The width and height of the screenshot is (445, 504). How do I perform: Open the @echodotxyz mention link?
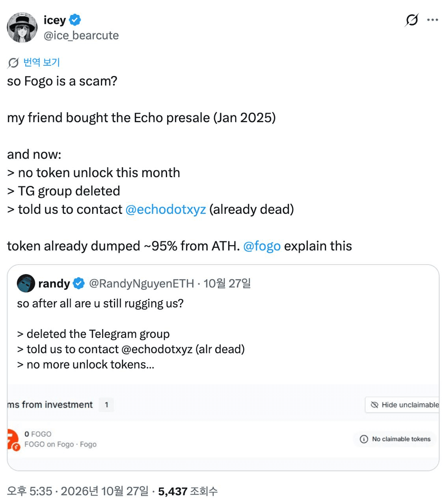(166, 209)
